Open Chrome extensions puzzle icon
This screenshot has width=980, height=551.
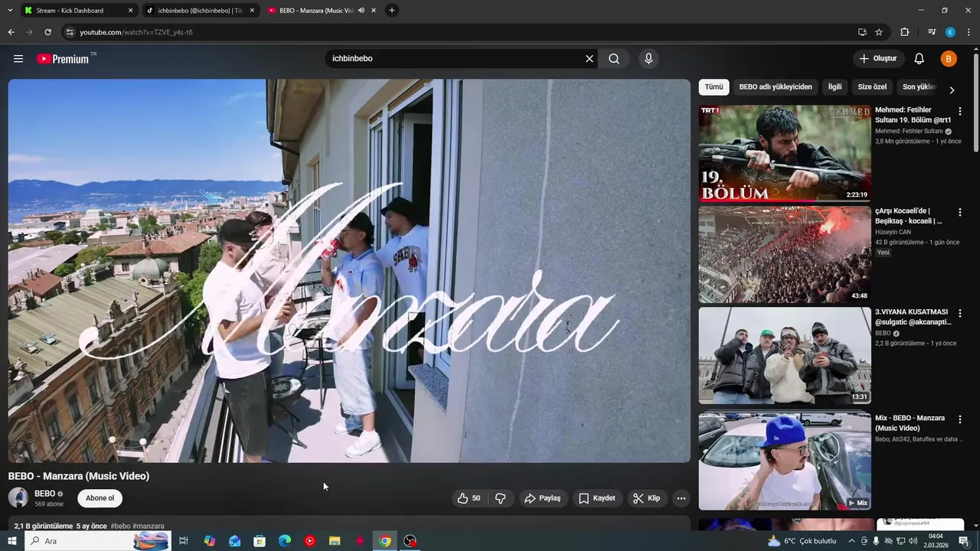pos(905,32)
